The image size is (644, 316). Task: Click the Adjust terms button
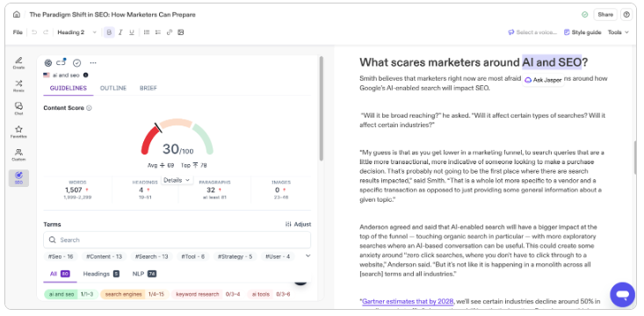click(298, 224)
